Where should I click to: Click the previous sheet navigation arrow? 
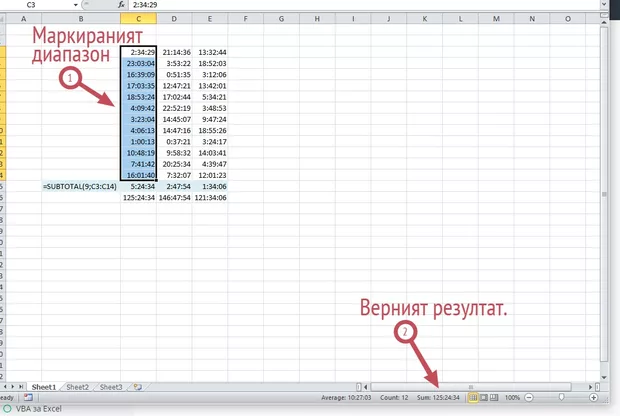point(6,387)
